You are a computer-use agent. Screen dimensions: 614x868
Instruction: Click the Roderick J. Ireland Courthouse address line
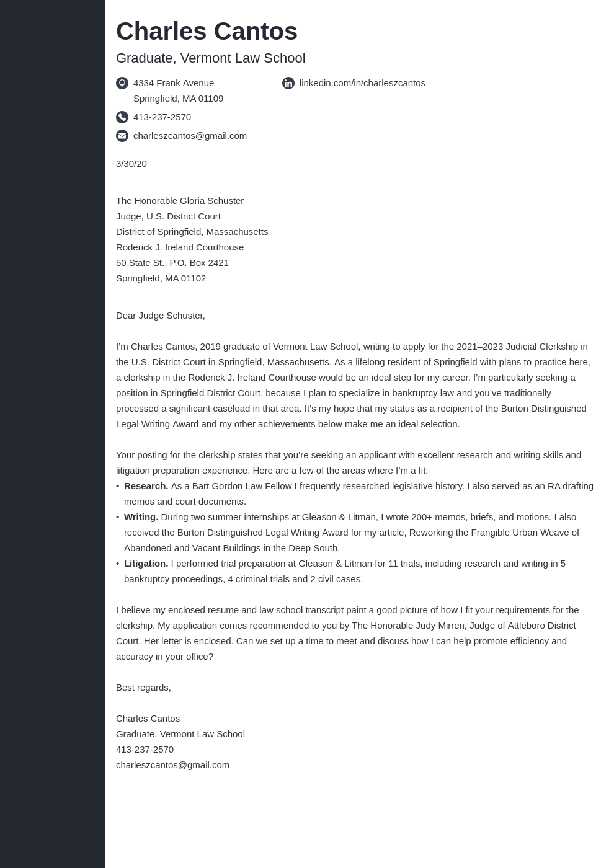(180, 247)
